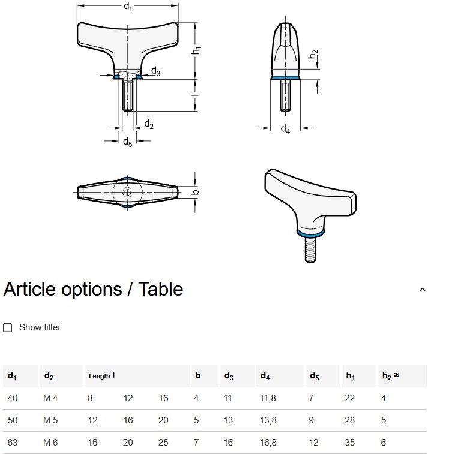Click the d4 value 13,8 cell
The width and height of the screenshot is (476, 454).
pyautogui.click(x=268, y=420)
